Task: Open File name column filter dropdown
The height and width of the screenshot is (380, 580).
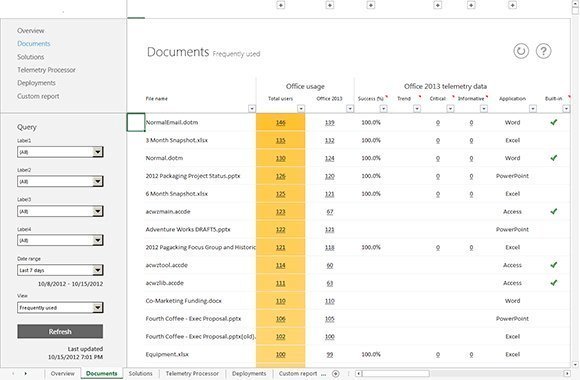Action: pyautogui.click(x=252, y=108)
